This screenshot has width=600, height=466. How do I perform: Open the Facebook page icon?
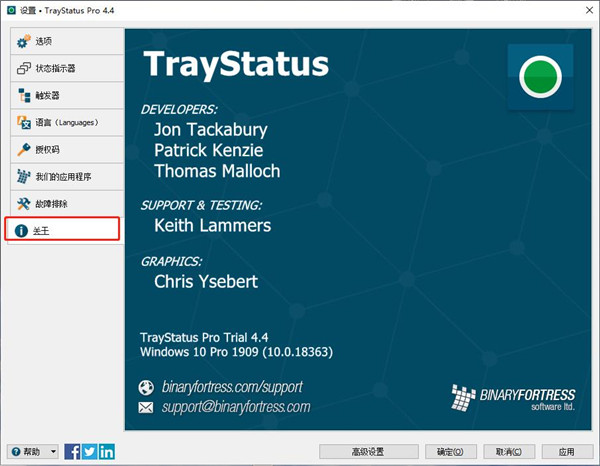(72, 452)
